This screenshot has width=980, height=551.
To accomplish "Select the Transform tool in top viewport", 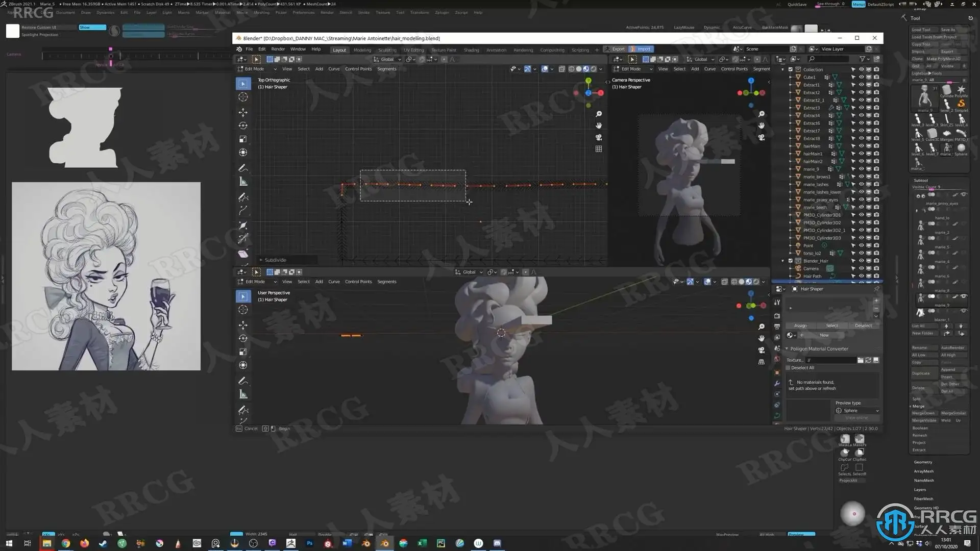I will (x=243, y=152).
